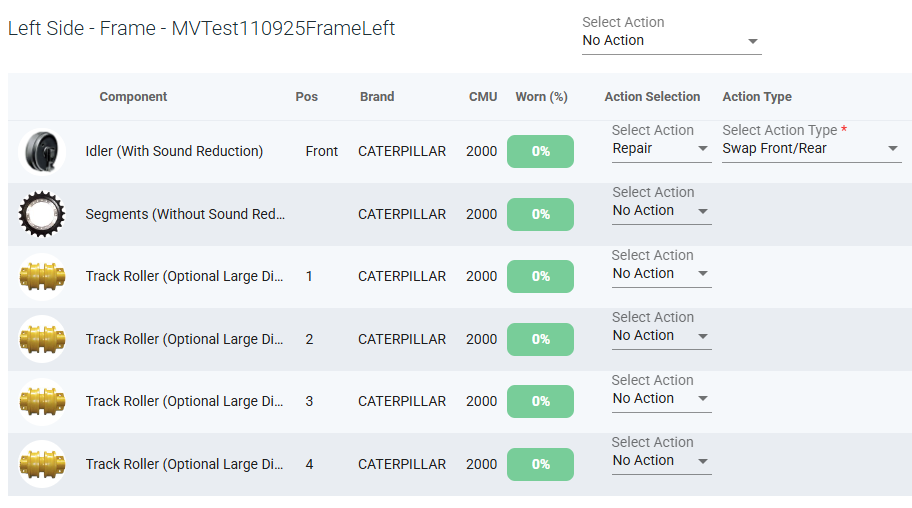Select Track Roller position 2 image
The width and height of the screenshot is (912, 508).
(42, 339)
